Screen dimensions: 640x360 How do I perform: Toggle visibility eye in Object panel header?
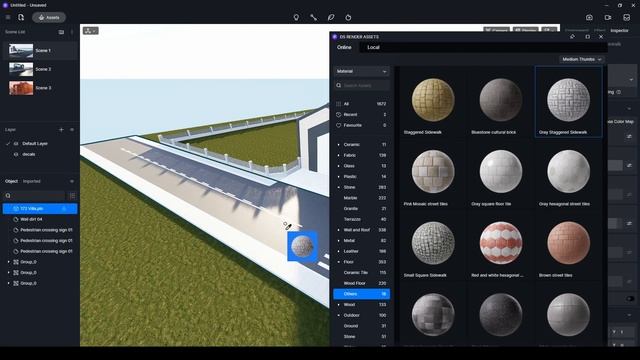(72, 181)
